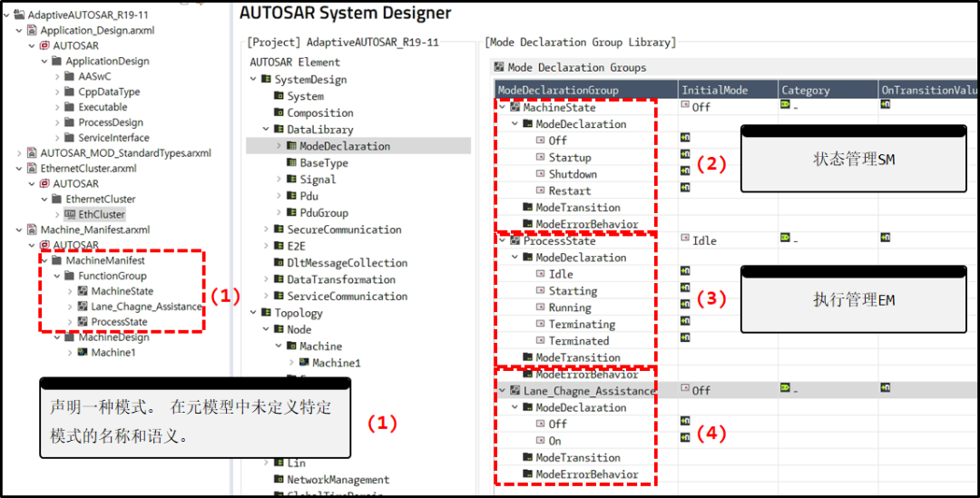This screenshot has height=498, width=980.
Task: Select the ModeDeclaration table element
Action: (x=345, y=146)
